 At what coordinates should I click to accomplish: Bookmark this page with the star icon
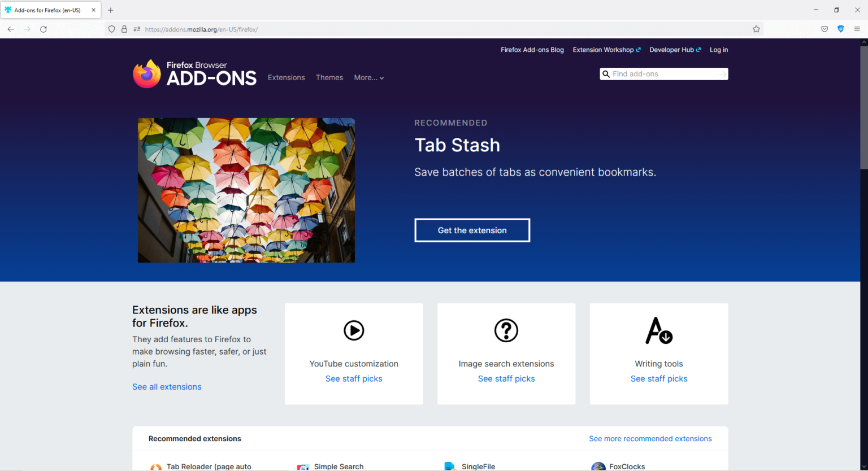point(756,29)
